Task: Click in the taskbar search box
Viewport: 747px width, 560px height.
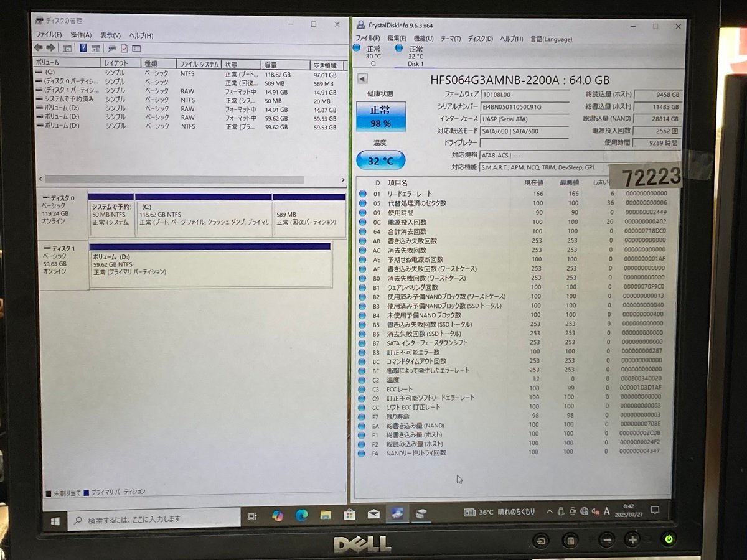Action: tap(154, 519)
